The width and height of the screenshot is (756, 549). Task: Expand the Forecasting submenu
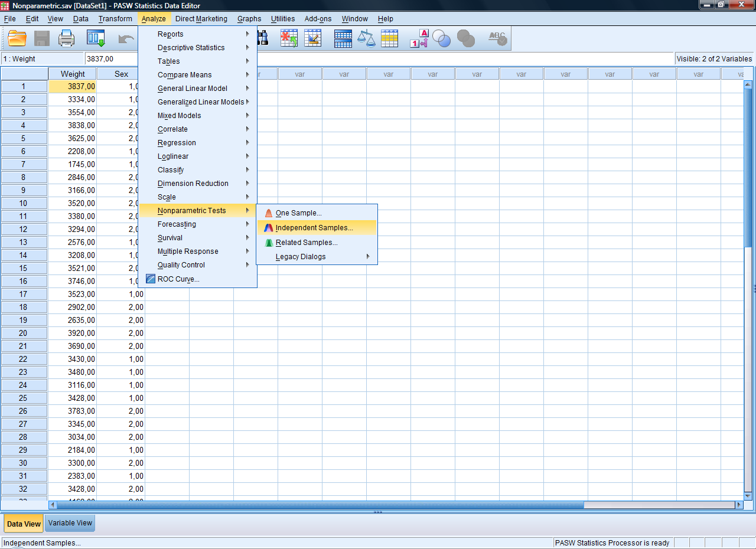[x=197, y=224]
